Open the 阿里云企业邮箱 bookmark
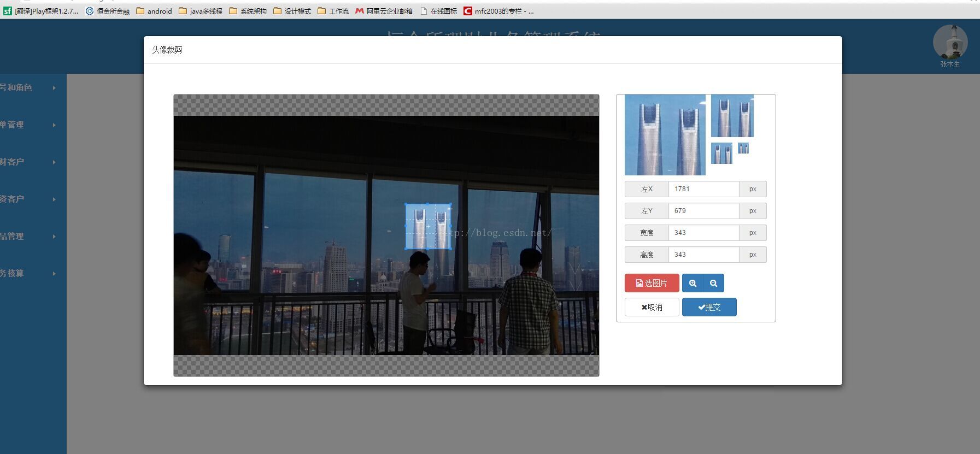Screen dimensions: 980x454 tap(384, 11)
